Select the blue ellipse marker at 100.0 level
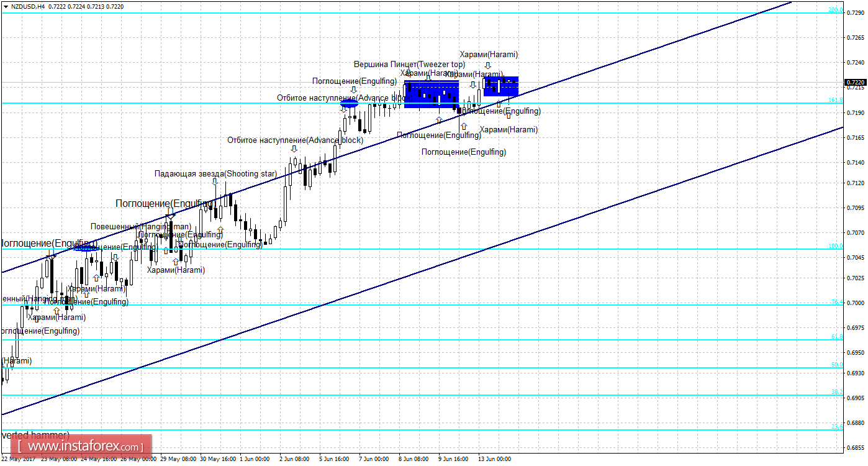The height and width of the screenshot is (466, 868). pos(86,247)
